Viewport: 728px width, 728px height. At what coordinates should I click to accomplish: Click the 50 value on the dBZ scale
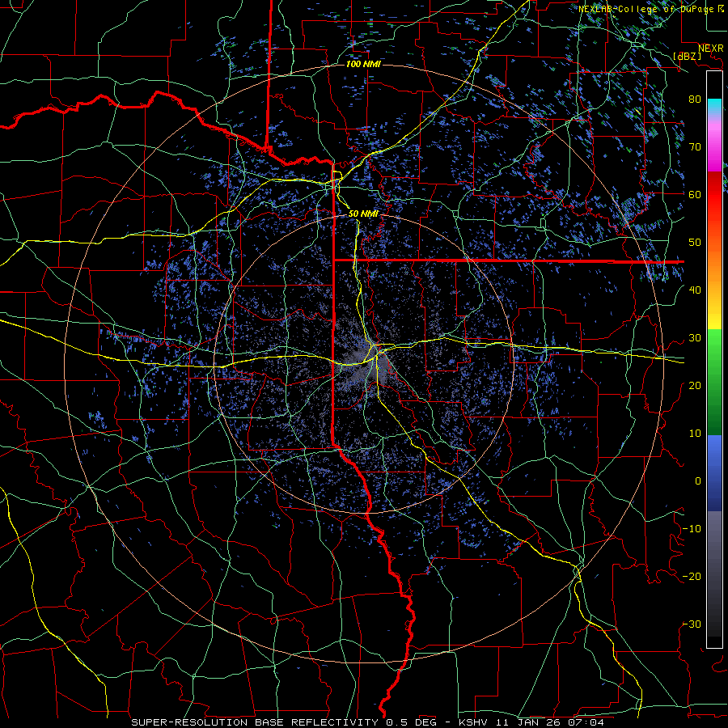[x=695, y=243]
